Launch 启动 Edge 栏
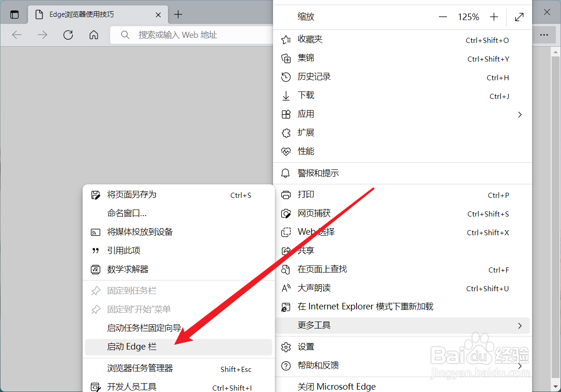This screenshot has width=561, height=392. [x=178, y=347]
